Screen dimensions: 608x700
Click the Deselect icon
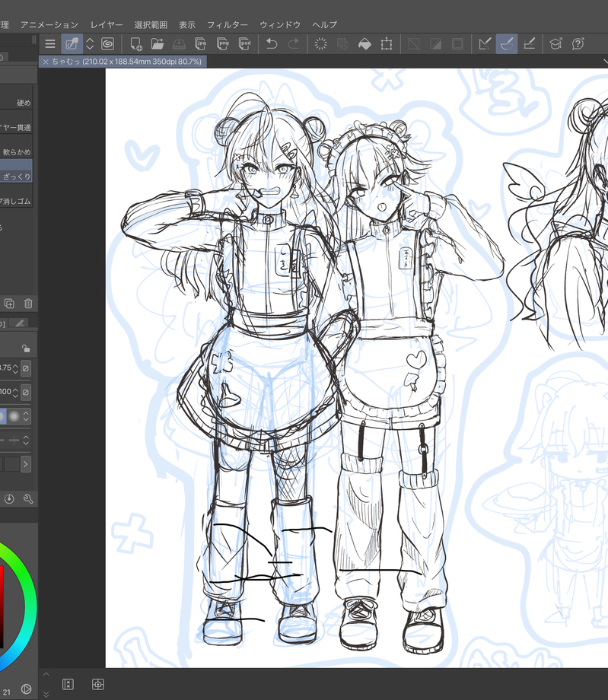click(x=414, y=44)
